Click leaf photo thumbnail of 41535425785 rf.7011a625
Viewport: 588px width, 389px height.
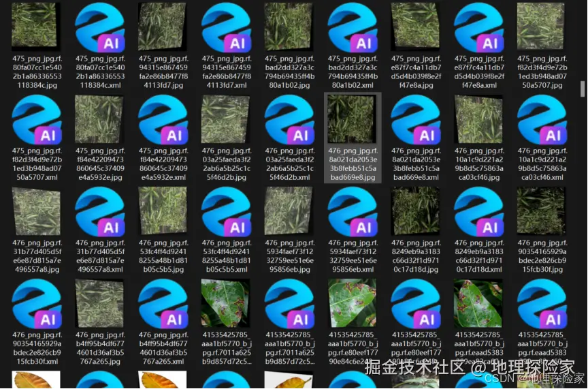(x=225, y=303)
